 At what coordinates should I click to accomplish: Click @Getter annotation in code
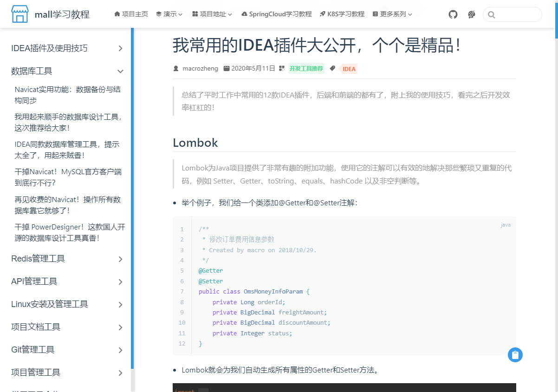point(211,271)
